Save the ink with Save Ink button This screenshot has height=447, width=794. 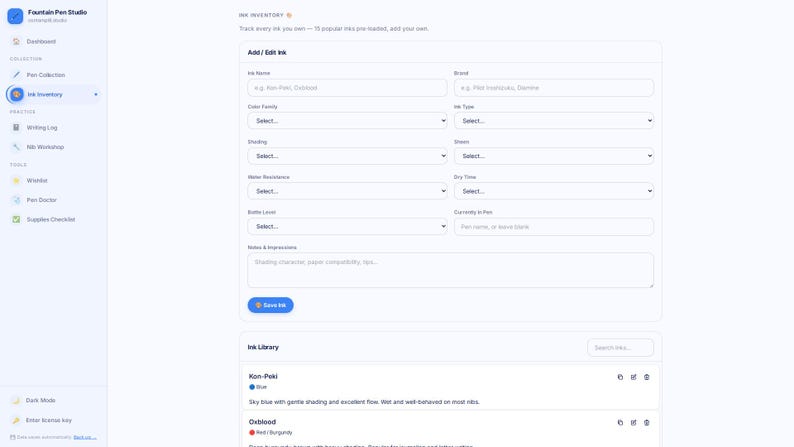click(x=270, y=305)
